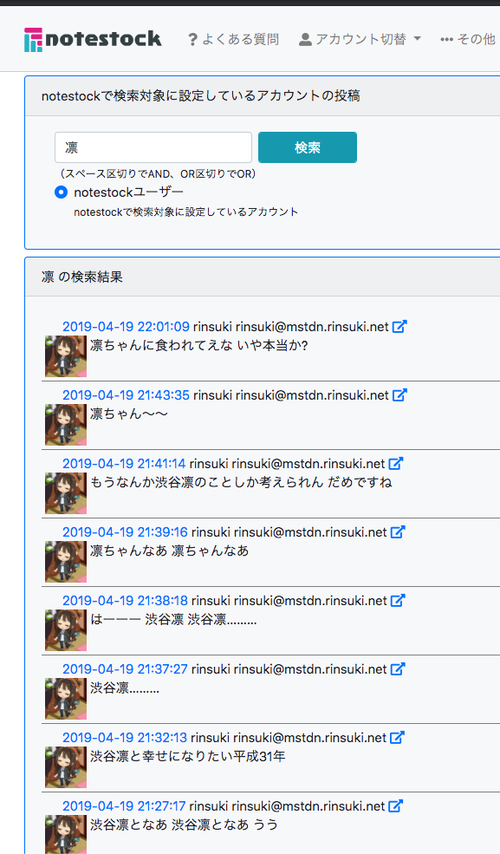Click timestamp 2019-04-19 21:41:14
Image resolution: width=500 pixels, height=854 pixels.
coord(124,464)
